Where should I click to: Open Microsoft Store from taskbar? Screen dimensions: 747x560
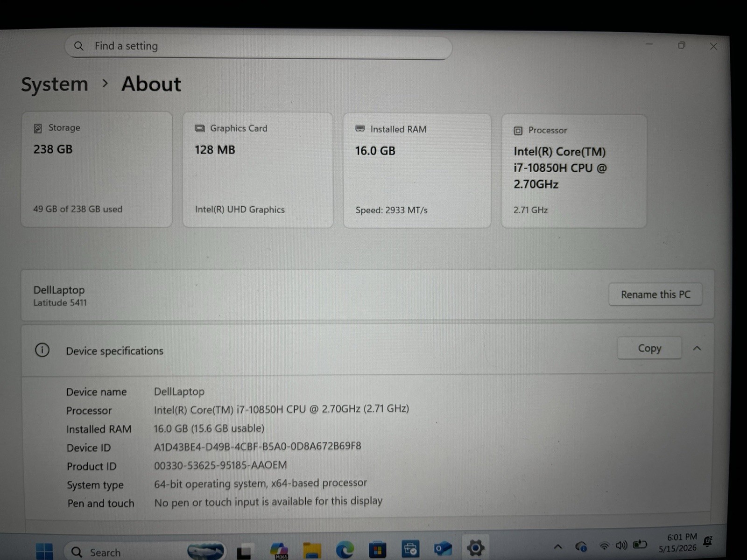377,550
